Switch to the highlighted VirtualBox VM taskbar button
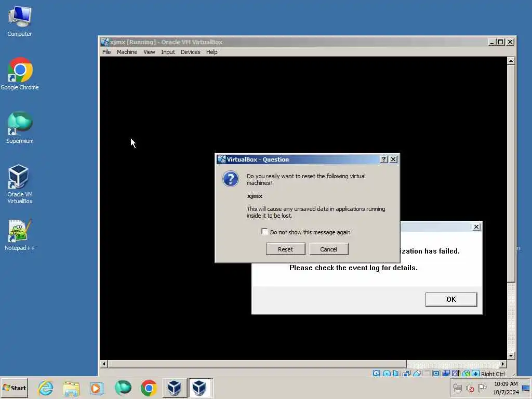Viewport: 532px width, 399px height. click(x=200, y=388)
